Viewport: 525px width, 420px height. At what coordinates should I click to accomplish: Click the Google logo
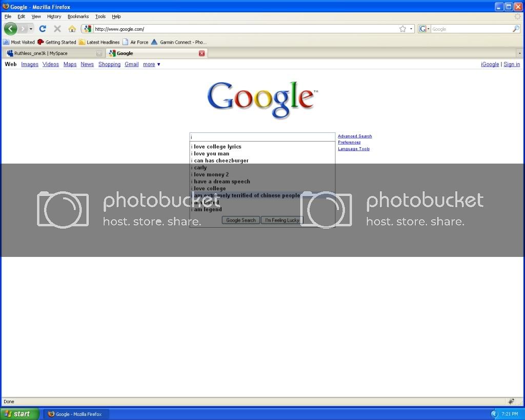coord(262,99)
